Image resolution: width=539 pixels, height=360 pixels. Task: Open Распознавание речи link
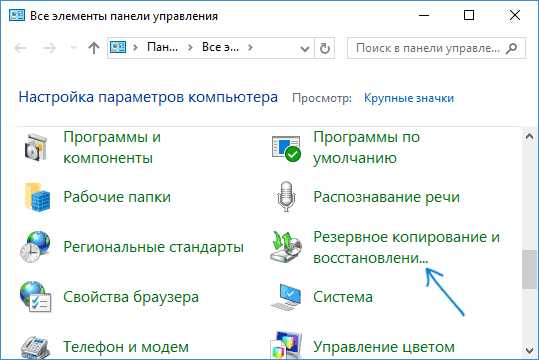pyautogui.click(x=386, y=197)
